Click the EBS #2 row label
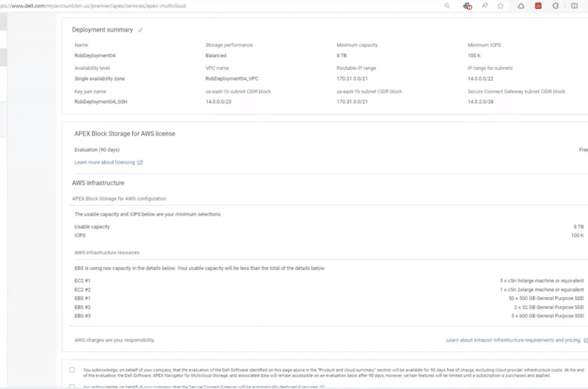Screen dimensions: 588x389 [82, 308]
